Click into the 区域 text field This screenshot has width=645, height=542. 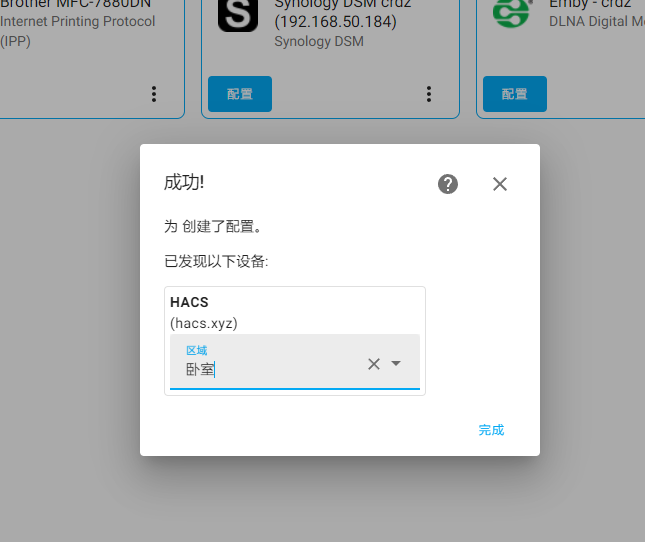point(270,369)
